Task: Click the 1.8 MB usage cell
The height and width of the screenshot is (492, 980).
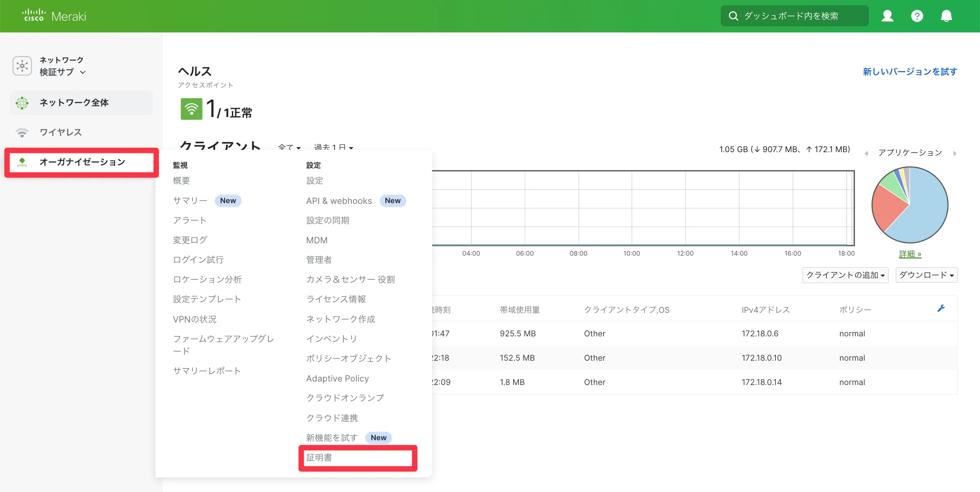Action: coord(512,382)
